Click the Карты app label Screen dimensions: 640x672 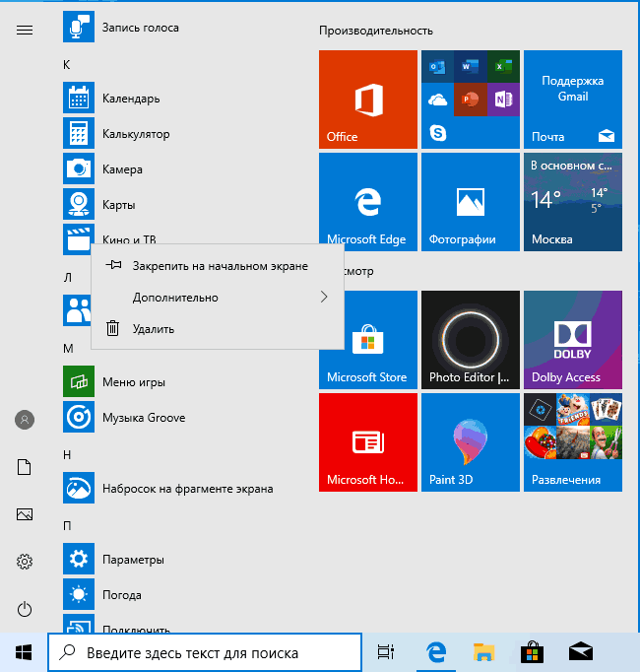click(119, 205)
